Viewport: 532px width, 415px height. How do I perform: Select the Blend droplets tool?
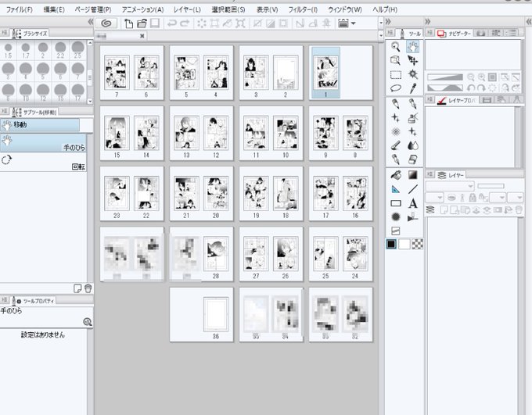pos(412,145)
